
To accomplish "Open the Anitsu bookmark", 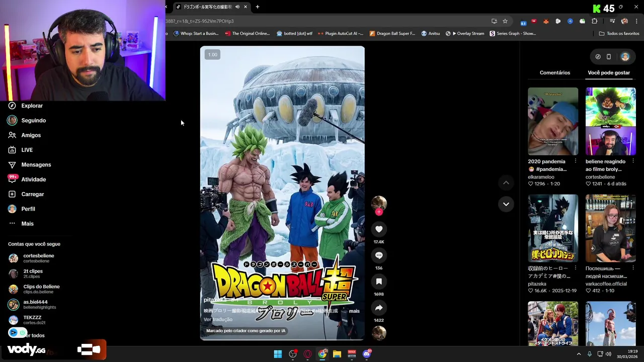I will point(431,34).
